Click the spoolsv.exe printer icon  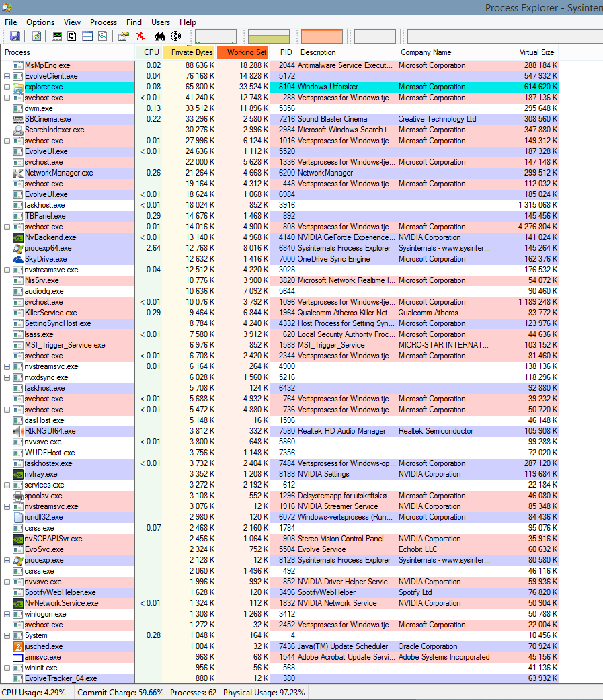click(18, 496)
